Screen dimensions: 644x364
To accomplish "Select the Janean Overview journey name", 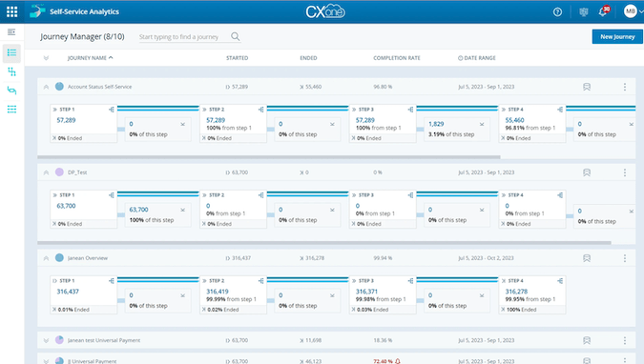I will coord(88,258).
